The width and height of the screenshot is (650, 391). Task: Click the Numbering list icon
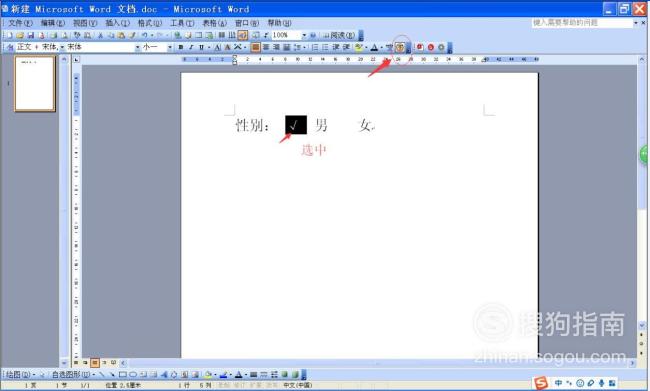[x=315, y=47]
